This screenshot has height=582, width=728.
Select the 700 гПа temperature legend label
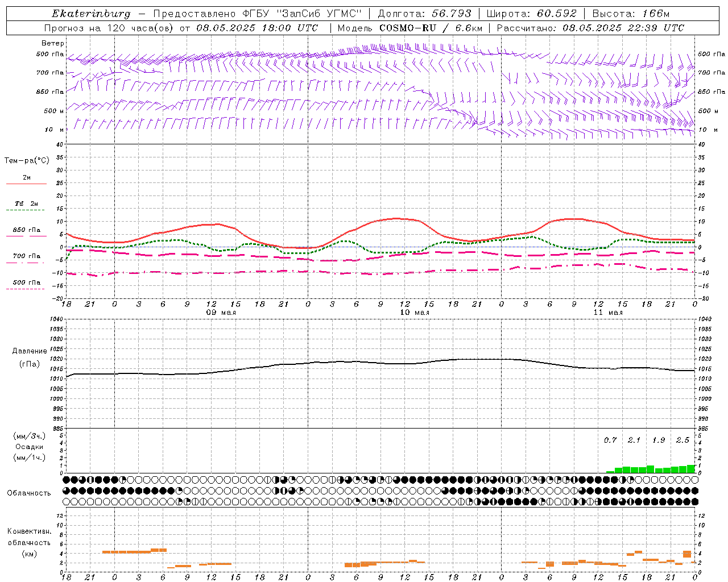click(x=27, y=256)
